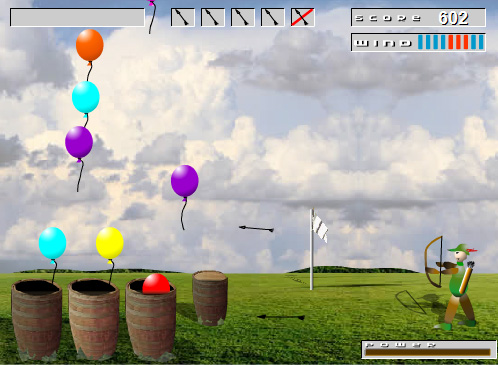
Task: Pop the purple balloon under the cyan balloon
Action: coord(79,142)
